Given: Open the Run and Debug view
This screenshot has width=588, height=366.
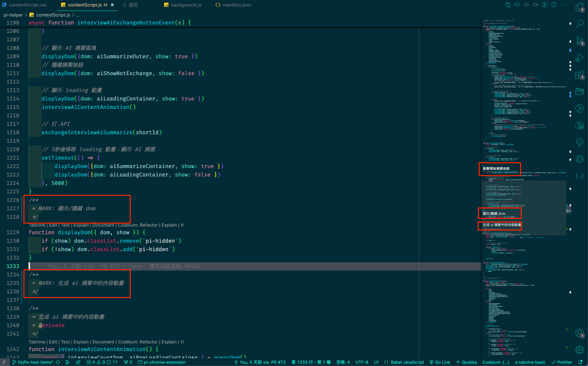Looking at the screenshot, I should (x=580, y=57).
